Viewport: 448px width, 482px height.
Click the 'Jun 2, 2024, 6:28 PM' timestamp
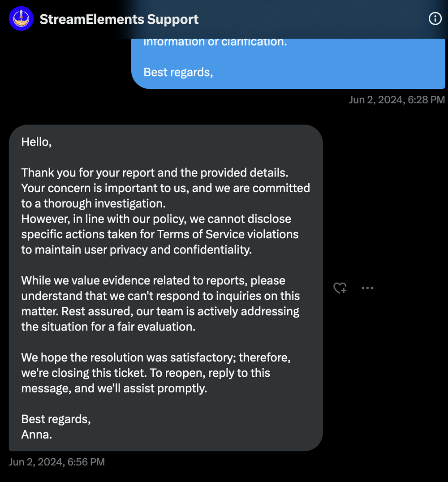pos(396,99)
